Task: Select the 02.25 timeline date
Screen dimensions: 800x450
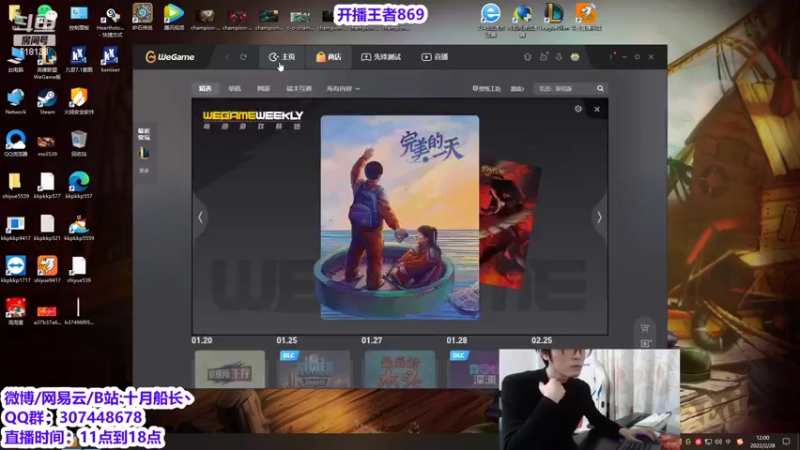Action: pos(541,340)
